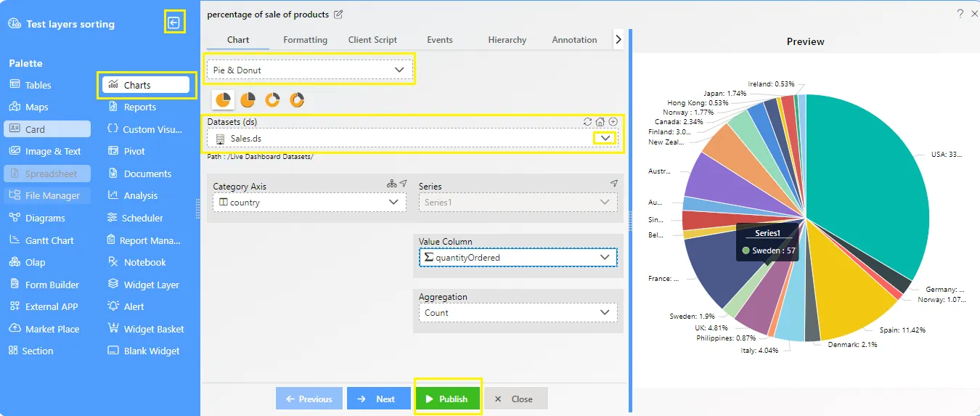Click the Previous button
The image size is (980, 416).
click(309, 399)
